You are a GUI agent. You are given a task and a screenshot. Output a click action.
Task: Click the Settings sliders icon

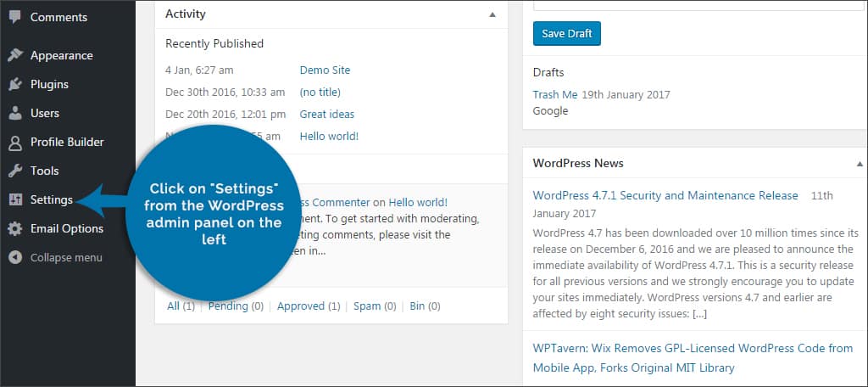pos(15,199)
